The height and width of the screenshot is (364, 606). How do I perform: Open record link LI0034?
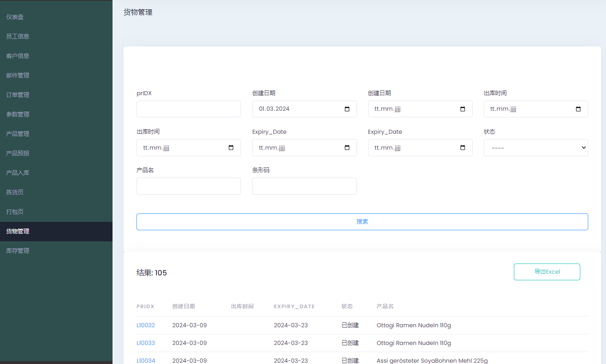[146, 360]
